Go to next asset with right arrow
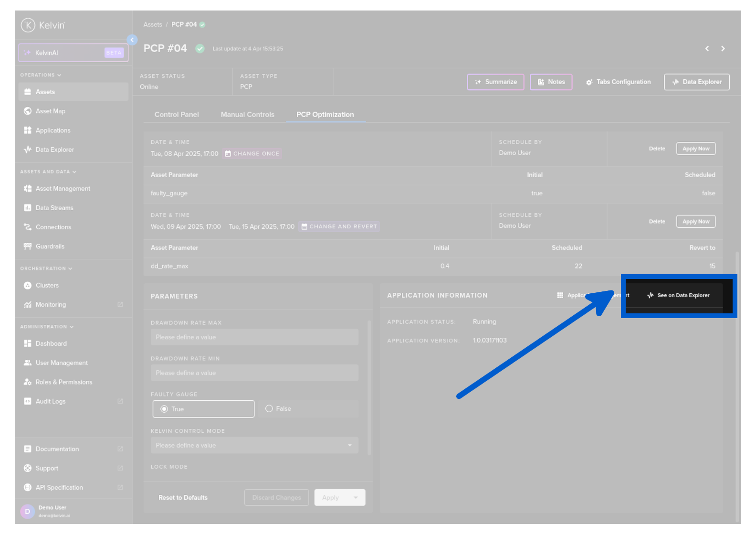The image size is (756, 535). click(723, 49)
